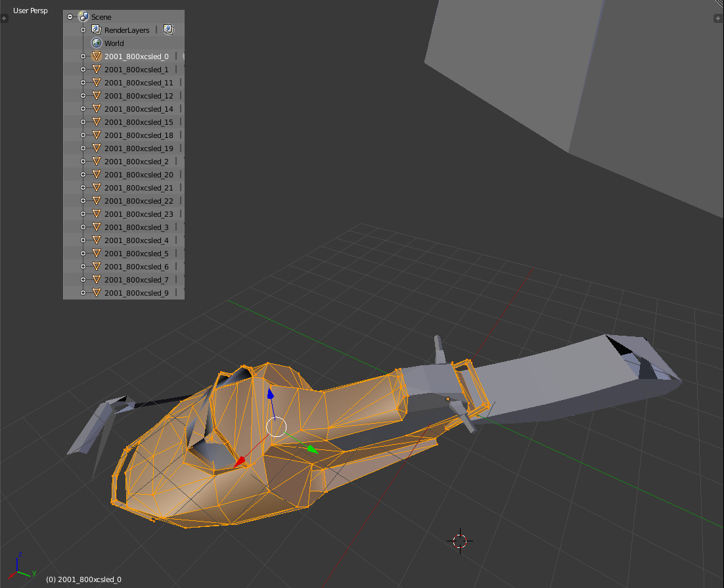Click the green Y-axis manipulator arrow
Viewport: 724px width, 588px height.
click(x=311, y=449)
